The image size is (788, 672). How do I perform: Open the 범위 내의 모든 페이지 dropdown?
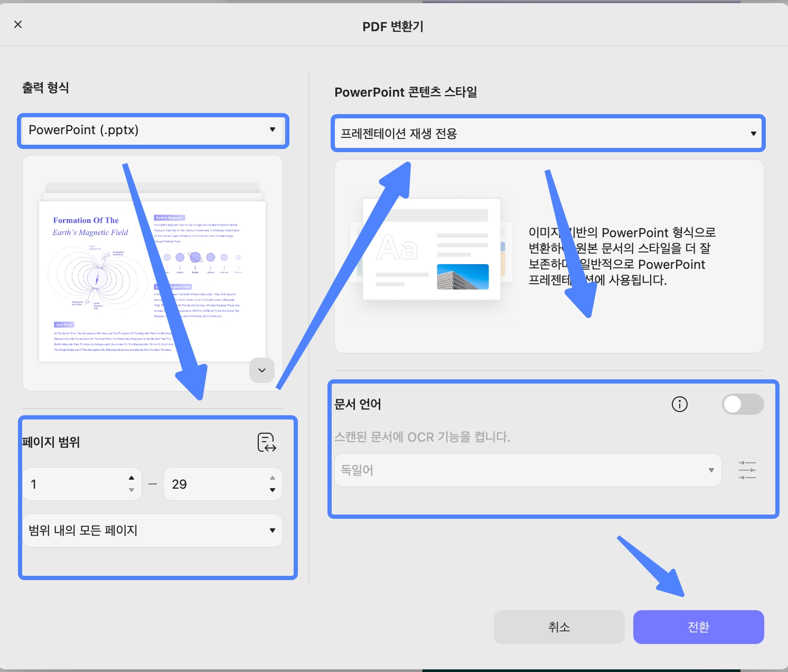coord(153,530)
